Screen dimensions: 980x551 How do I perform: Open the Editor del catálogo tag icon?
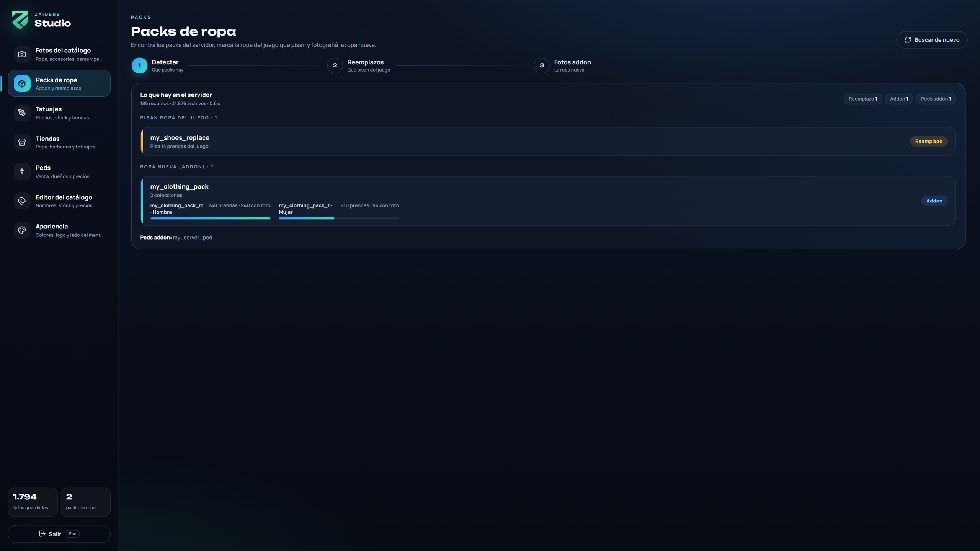[x=22, y=201]
